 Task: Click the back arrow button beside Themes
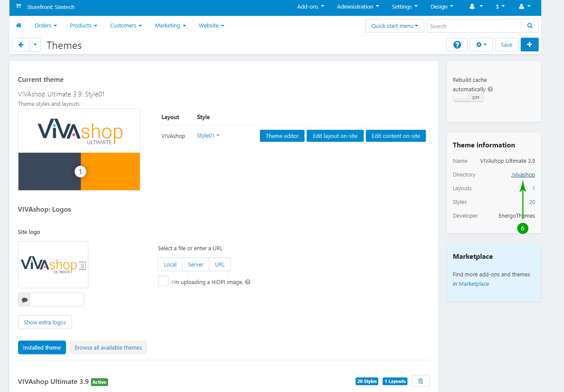(21, 45)
